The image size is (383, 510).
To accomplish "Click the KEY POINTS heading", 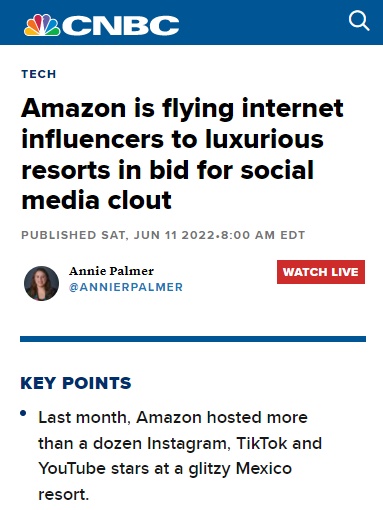I will tap(76, 383).
